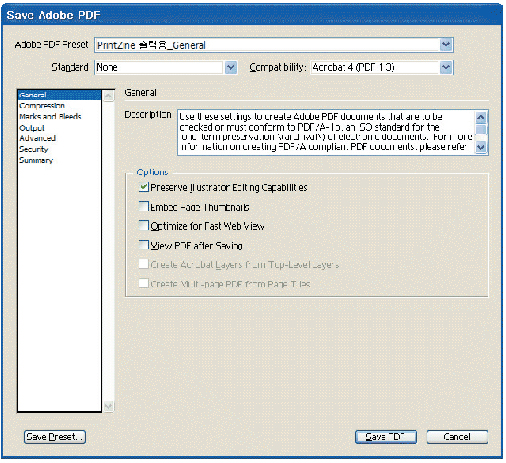Select Compression in the category list
The image size is (506, 463).
click(42, 106)
